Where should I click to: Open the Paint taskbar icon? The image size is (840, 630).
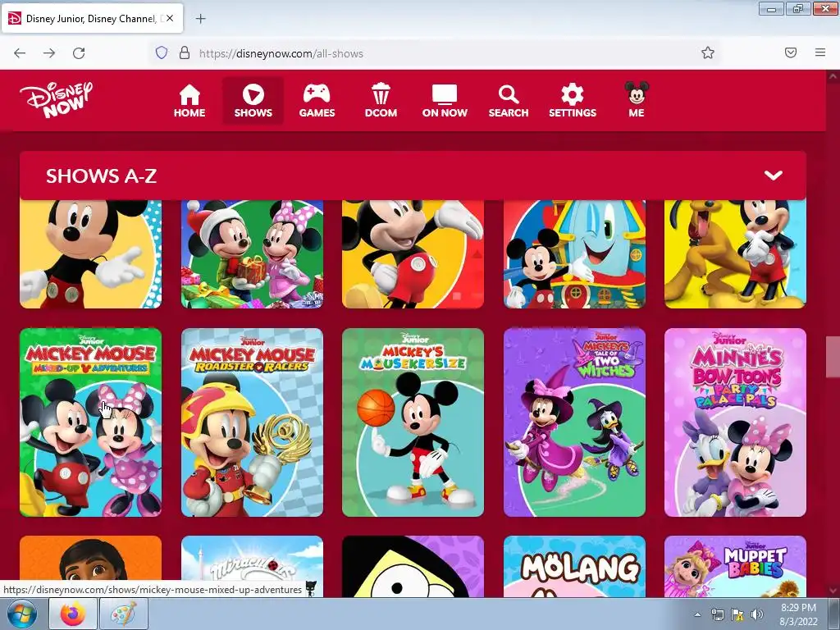pyautogui.click(x=124, y=614)
